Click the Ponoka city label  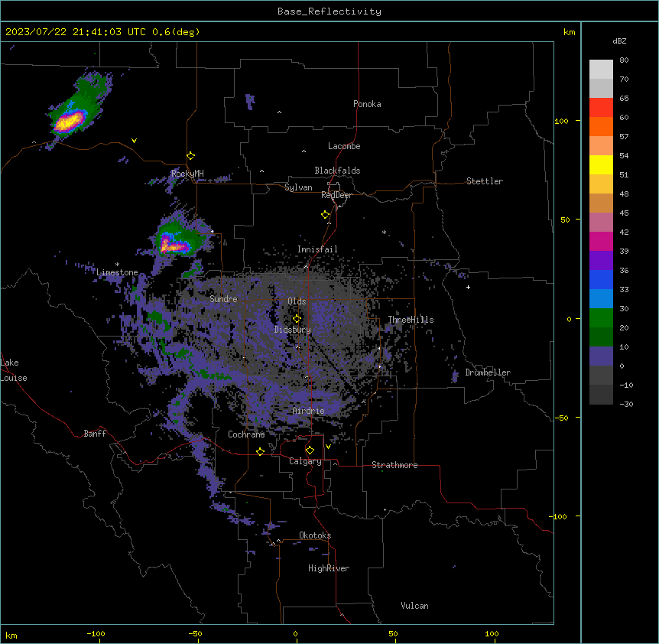tap(367, 104)
